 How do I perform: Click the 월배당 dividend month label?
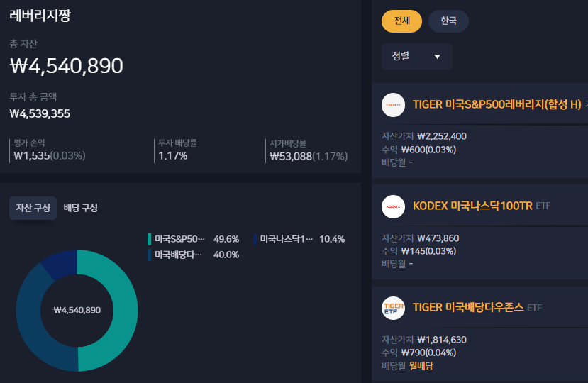click(x=421, y=366)
